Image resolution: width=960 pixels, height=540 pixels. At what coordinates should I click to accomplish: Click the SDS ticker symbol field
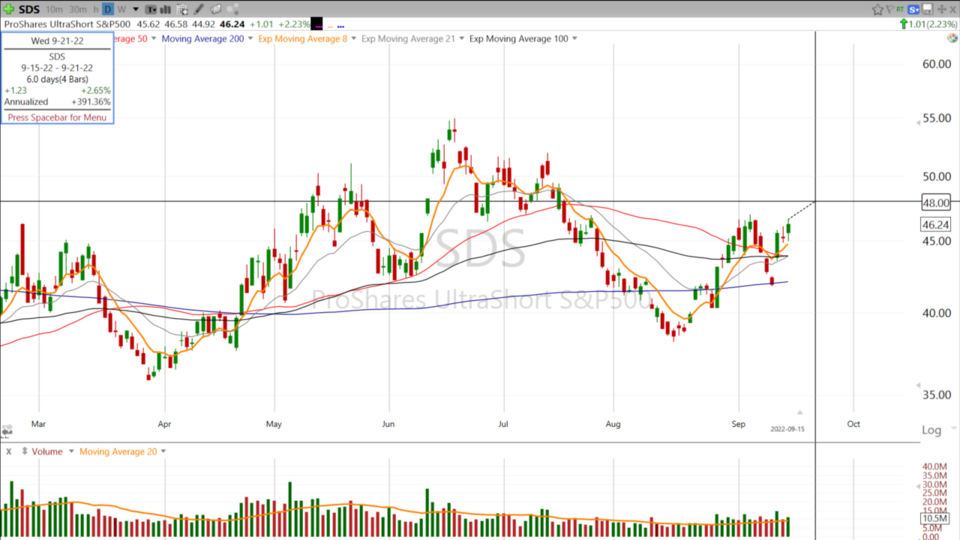coord(29,9)
